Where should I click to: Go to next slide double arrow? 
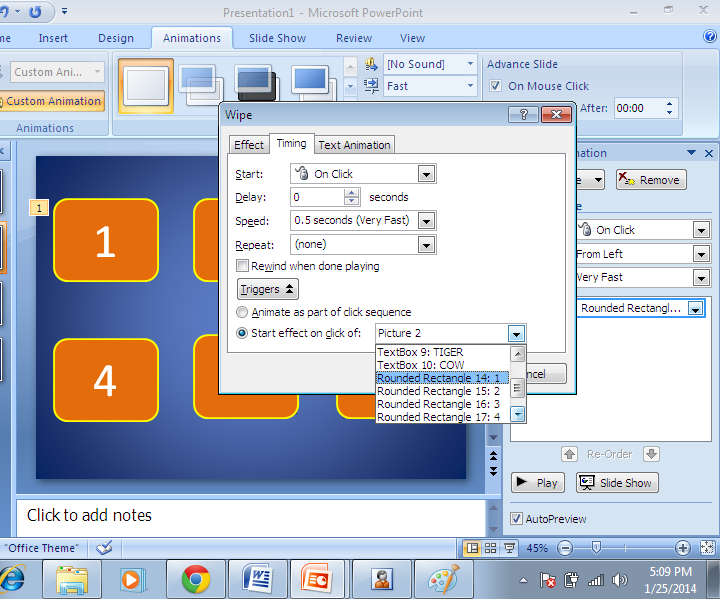click(494, 471)
